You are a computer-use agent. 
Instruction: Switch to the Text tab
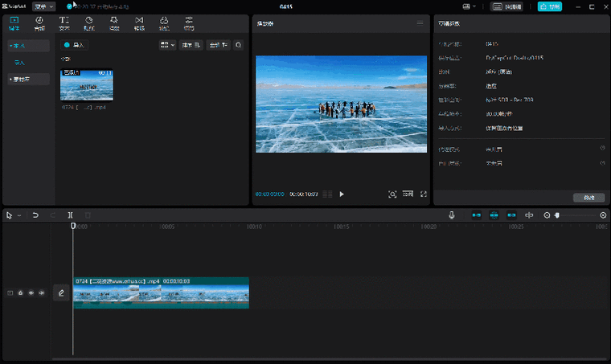tap(64, 22)
